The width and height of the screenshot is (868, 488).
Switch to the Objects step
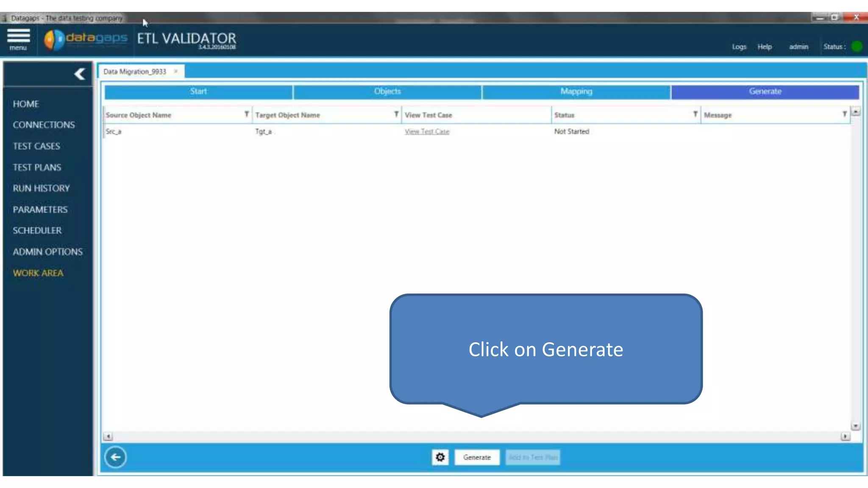pos(387,91)
